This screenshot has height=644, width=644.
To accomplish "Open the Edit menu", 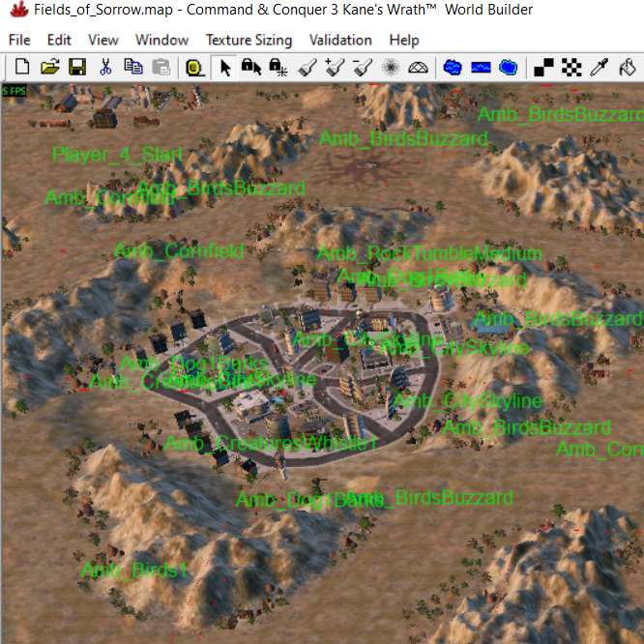I will click(x=59, y=40).
